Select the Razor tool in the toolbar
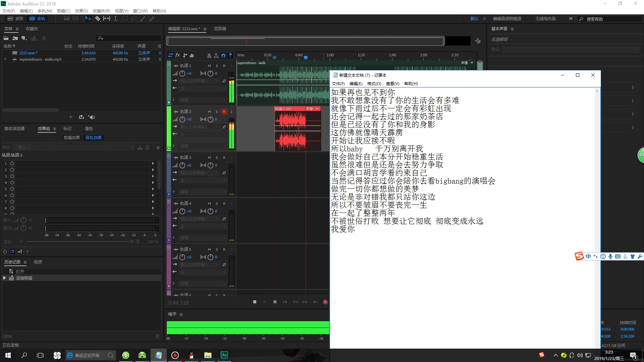This screenshot has height=362, width=644. (x=98, y=18)
